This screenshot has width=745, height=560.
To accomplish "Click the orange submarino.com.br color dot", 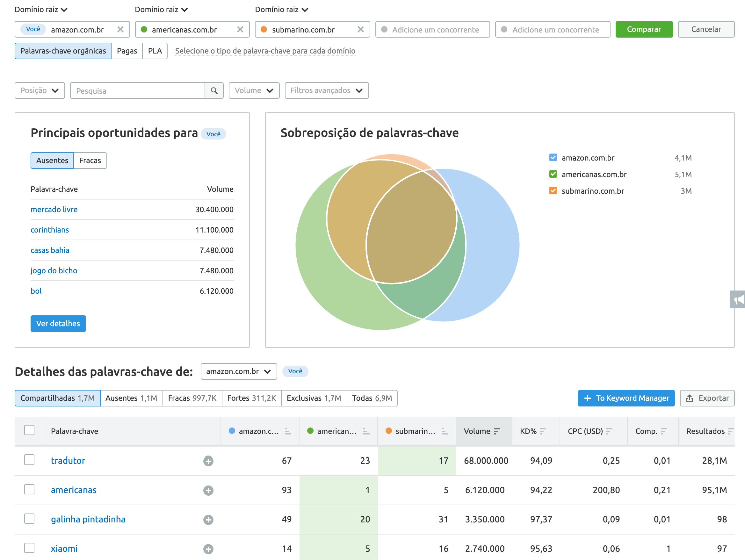I will pos(264,29).
